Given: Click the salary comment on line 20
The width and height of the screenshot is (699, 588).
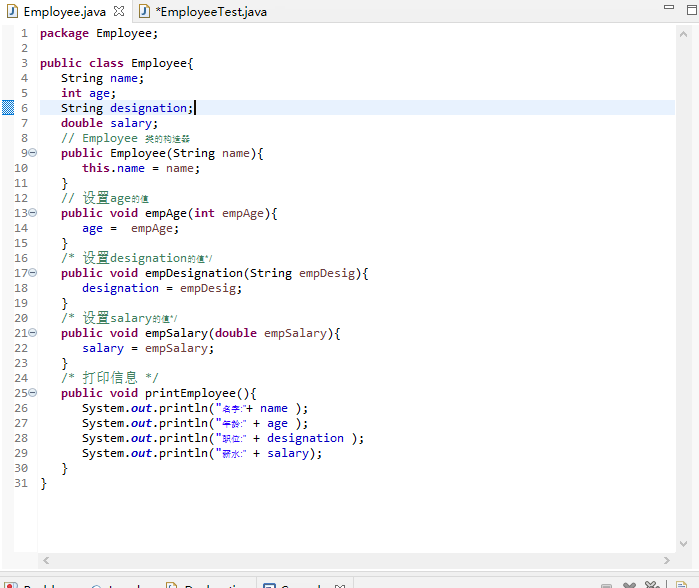Looking at the screenshot, I should pyautogui.click(x=119, y=318).
